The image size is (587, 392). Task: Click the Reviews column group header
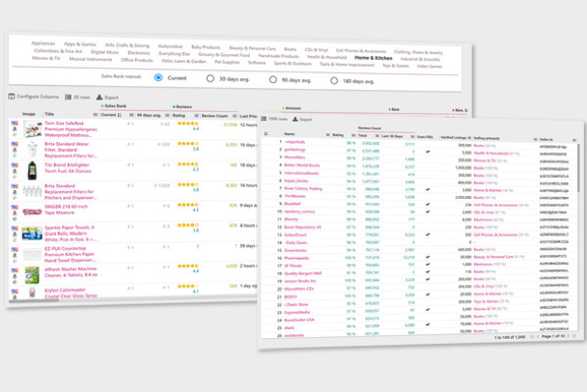pyautogui.click(x=182, y=107)
